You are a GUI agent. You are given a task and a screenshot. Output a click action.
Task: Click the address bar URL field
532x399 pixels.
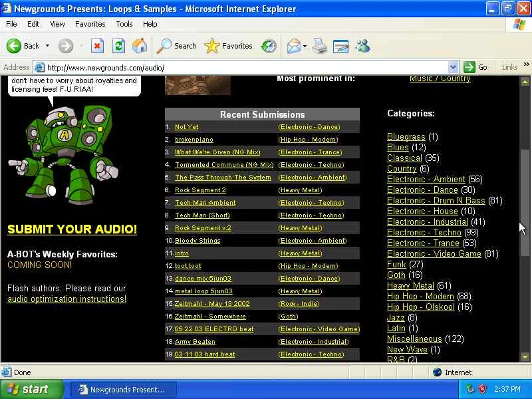click(246, 68)
